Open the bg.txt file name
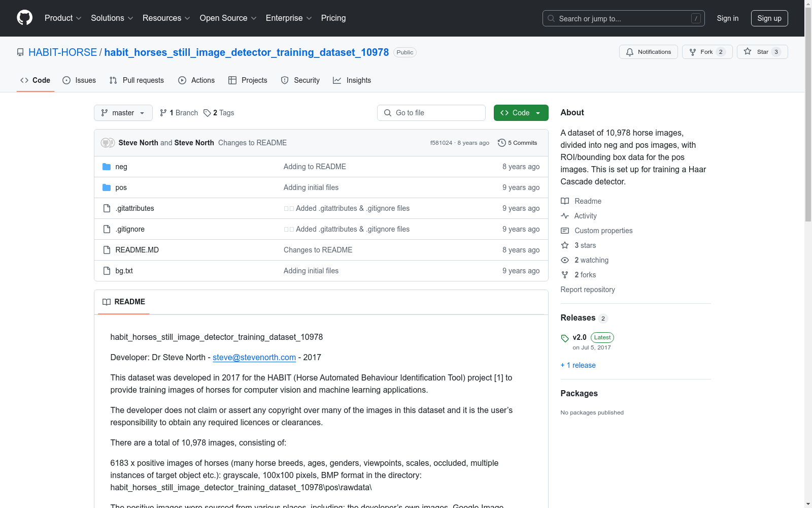 point(124,271)
